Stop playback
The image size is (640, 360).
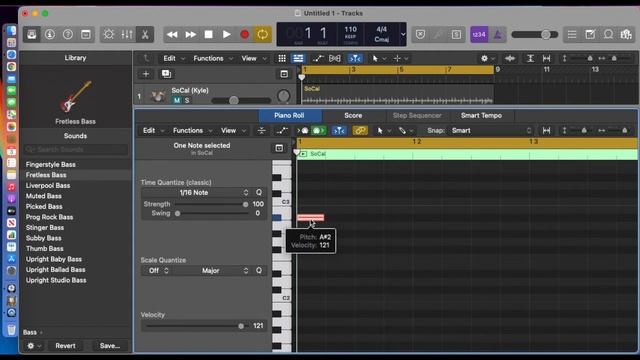pyautogui.click(x=209, y=35)
